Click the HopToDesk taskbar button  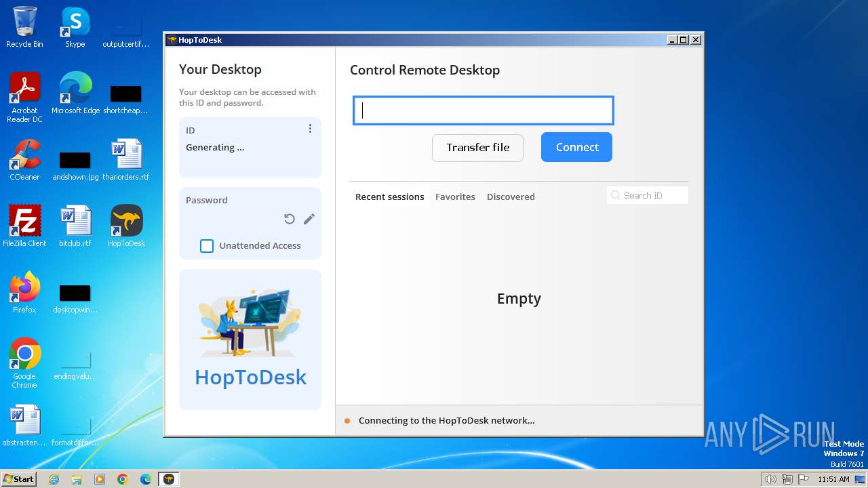pos(169,479)
